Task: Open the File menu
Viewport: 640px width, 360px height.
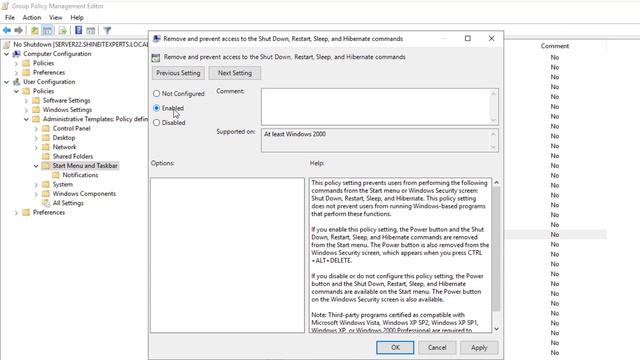Action: (x=10, y=18)
